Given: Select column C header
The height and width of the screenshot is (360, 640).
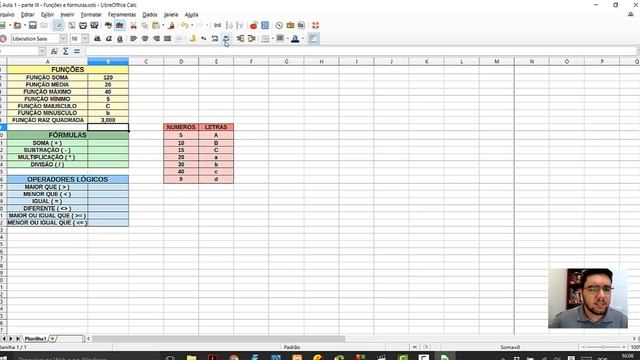Looking at the screenshot, I should click(146, 61).
